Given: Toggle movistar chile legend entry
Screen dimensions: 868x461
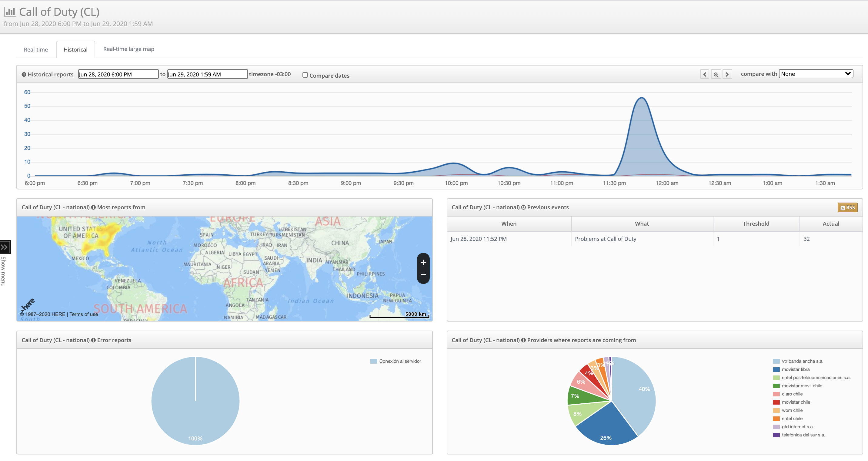Looking at the screenshot, I should [792, 402].
